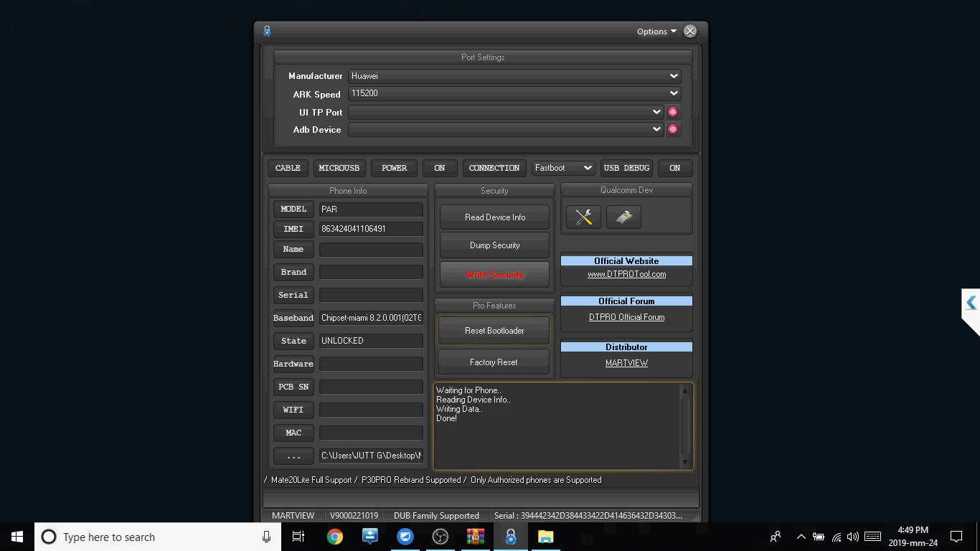Image resolution: width=980 pixels, height=551 pixels.
Task: Check the battery status icon
Action: click(819, 537)
